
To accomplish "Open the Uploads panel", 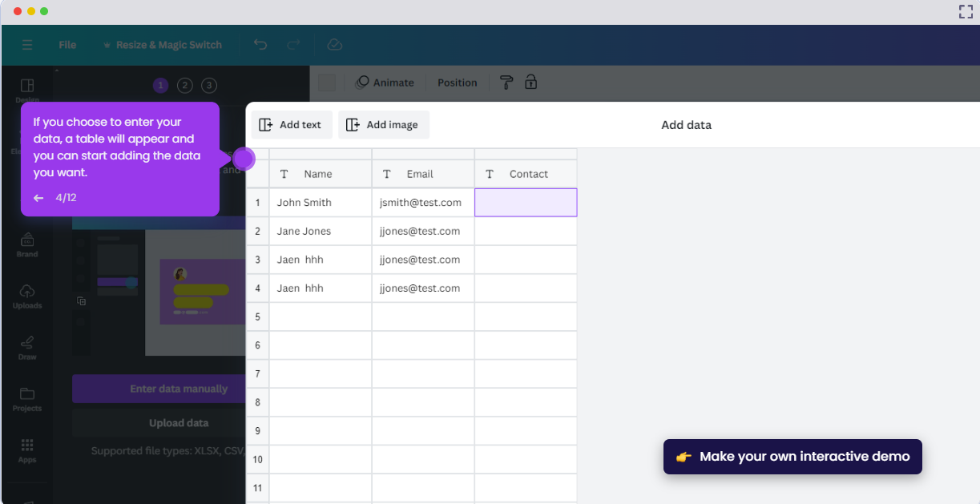I will 26,296.
